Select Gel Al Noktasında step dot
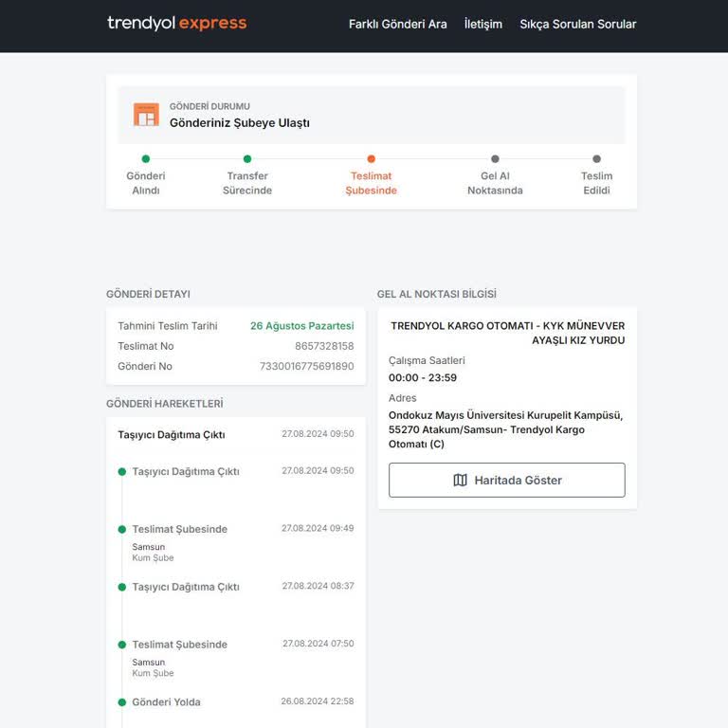Image resolution: width=728 pixels, height=728 pixels. coord(495,159)
